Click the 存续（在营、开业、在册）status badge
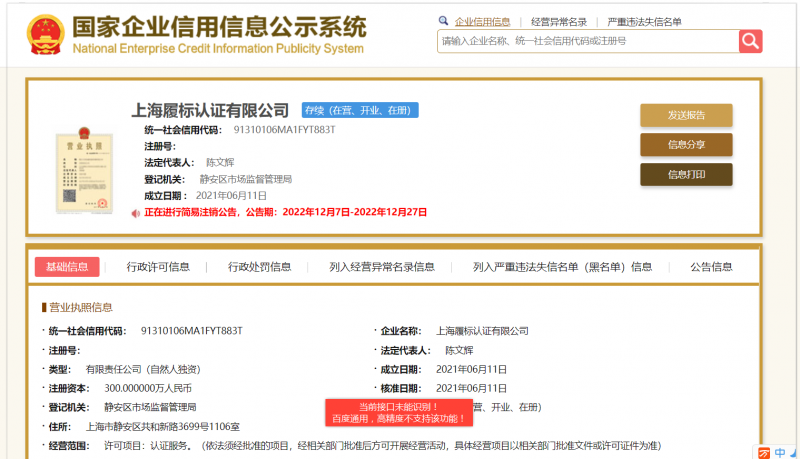The height and width of the screenshot is (459, 800). coord(360,110)
